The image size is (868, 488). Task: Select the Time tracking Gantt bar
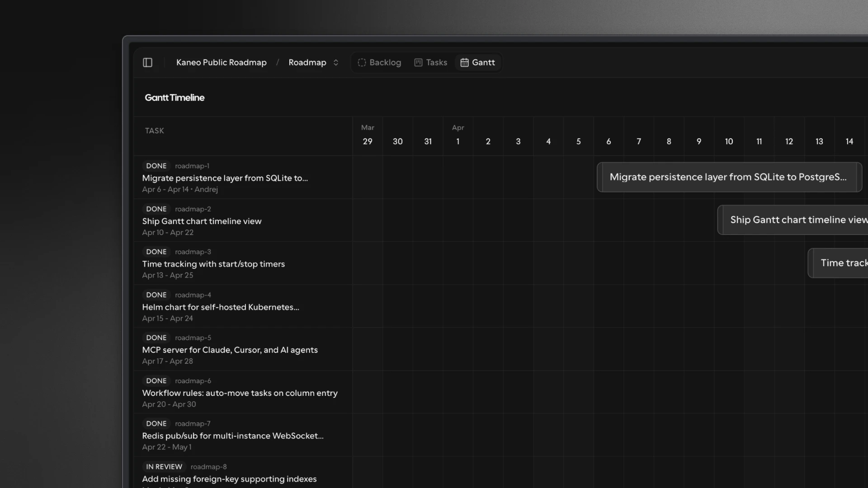838,263
